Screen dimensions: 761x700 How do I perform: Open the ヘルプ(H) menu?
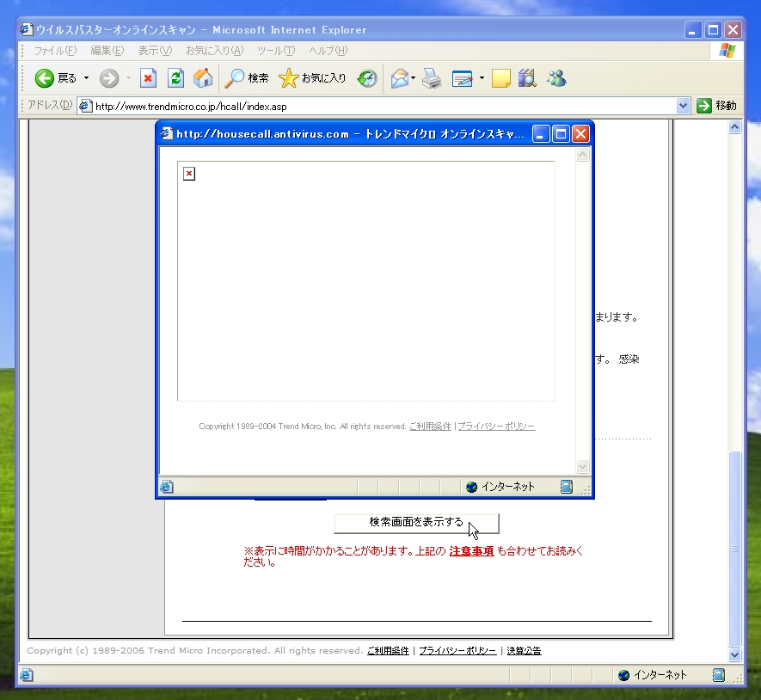[328, 51]
